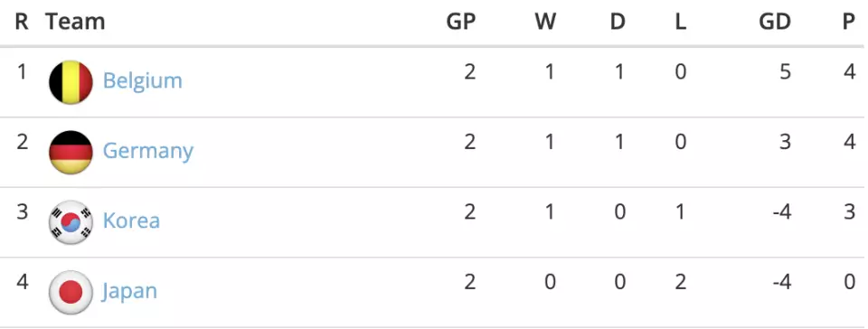Click the GD column header
This screenshot has width=868, height=329.
pyautogui.click(x=775, y=22)
